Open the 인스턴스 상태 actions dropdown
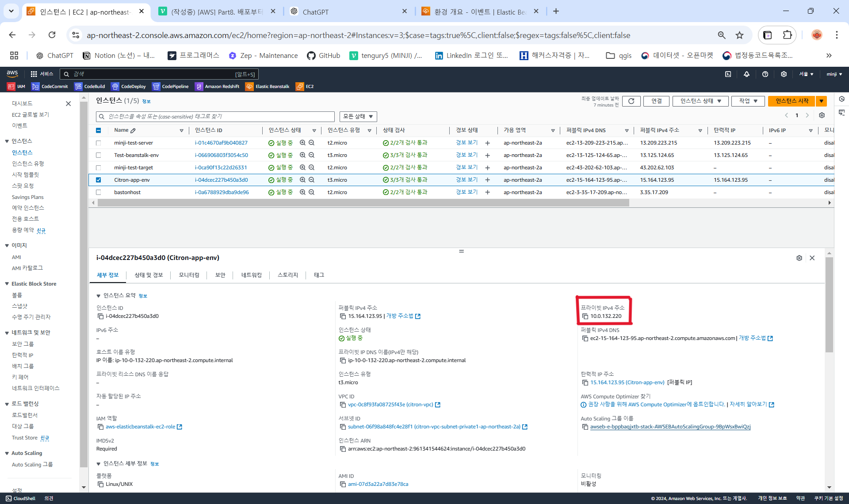This screenshot has width=849, height=504. point(701,101)
